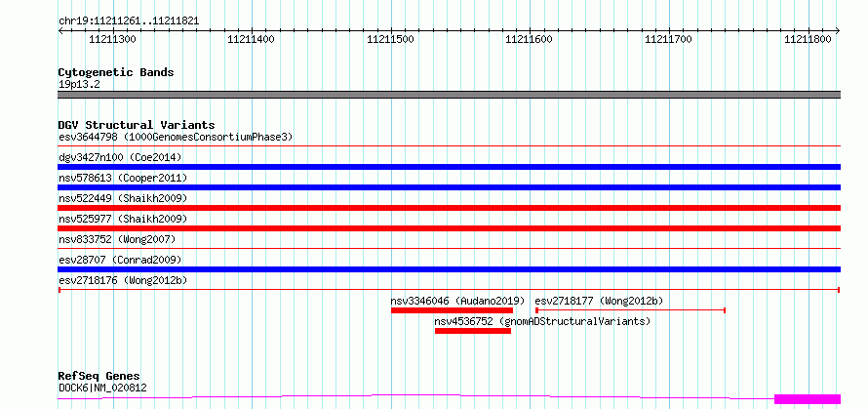868x409 pixels.
Task: Click the nsv4536752 gnomAD red bar
Action: 473,331
